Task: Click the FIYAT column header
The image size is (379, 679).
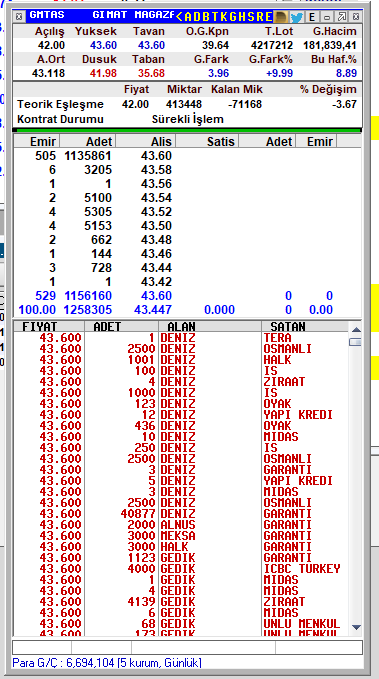Action: (x=49, y=327)
